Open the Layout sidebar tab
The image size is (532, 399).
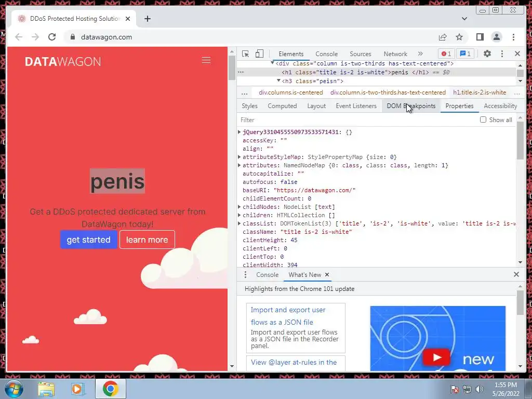[316, 106]
